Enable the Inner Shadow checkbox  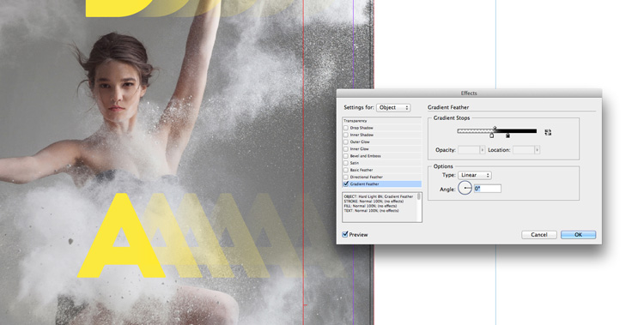click(x=346, y=135)
